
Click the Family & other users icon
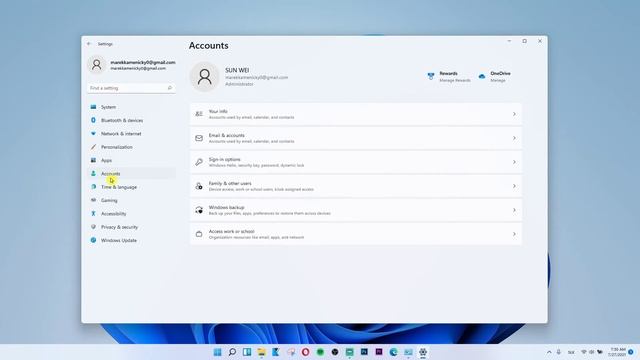click(x=199, y=186)
